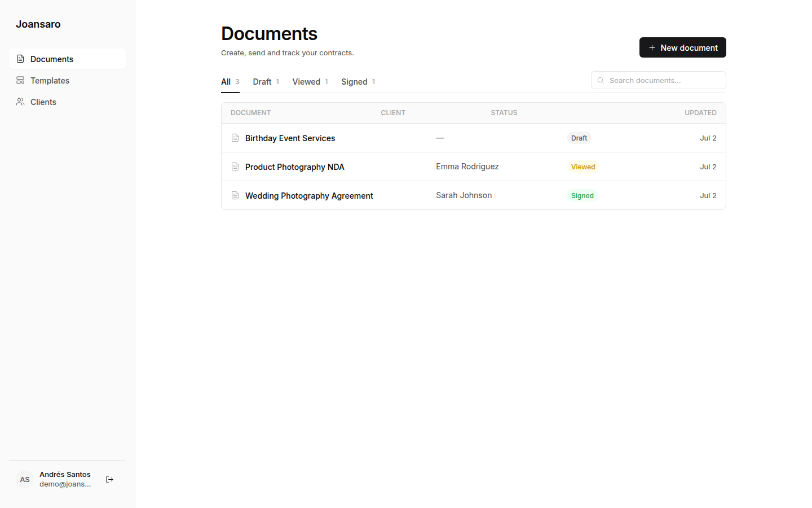Screen dimensions: 812x508
Task: Click the logout icon beside Andrés Santos
Action: coord(110,479)
